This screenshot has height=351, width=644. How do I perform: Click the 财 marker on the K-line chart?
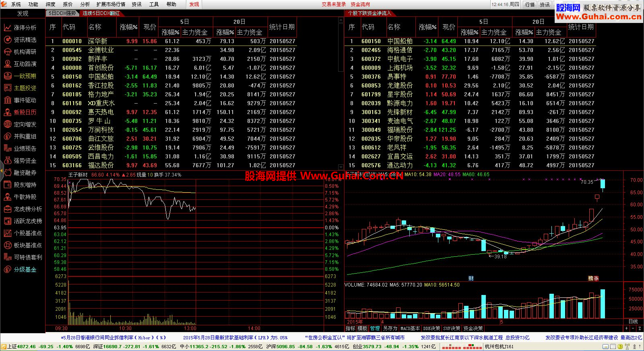471,278
